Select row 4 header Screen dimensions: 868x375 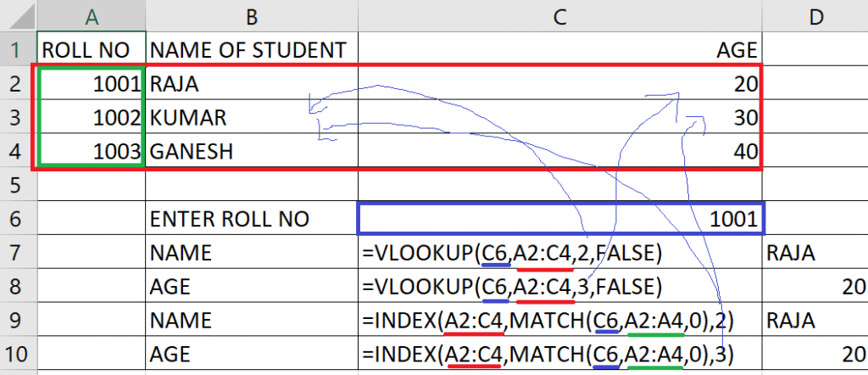(x=19, y=151)
